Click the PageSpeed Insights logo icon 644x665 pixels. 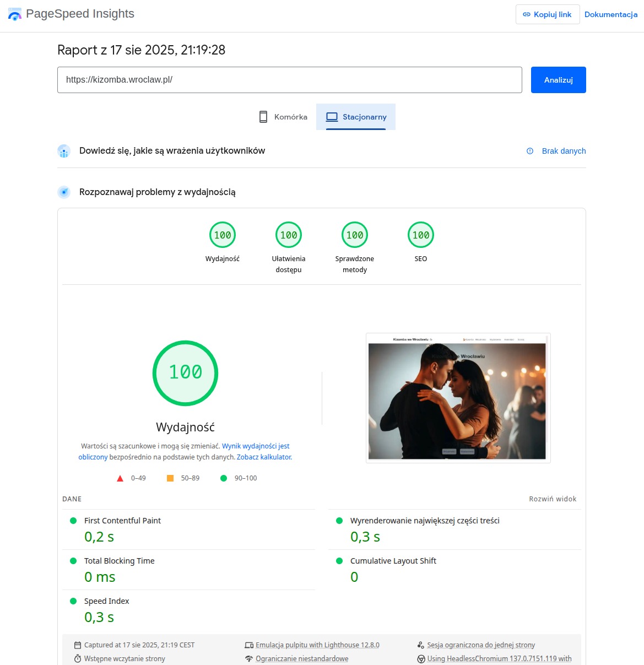14,14
